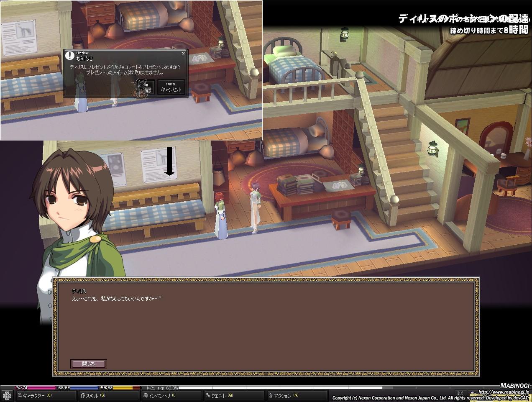Click the hand icon on the スキル button

tap(82, 395)
